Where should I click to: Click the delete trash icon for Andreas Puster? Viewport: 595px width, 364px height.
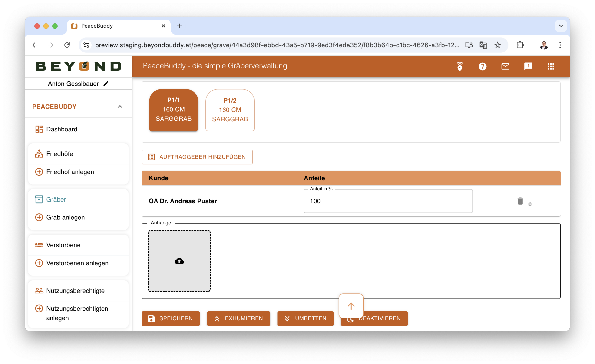pos(520,201)
